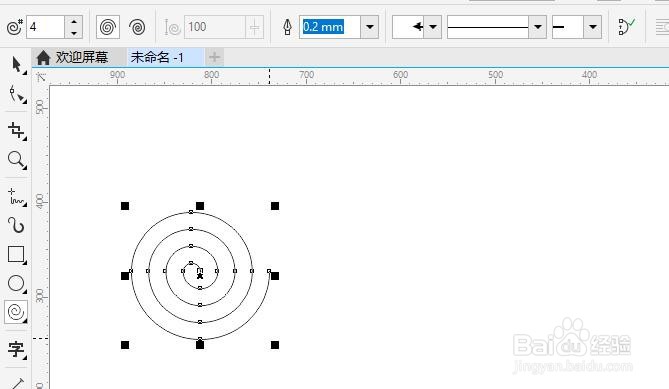Add new document with plus tab

click(x=215, y=57)
